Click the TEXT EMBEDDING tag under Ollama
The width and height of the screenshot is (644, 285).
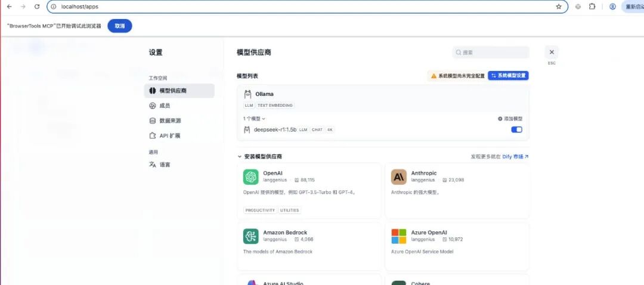[275, 106]
